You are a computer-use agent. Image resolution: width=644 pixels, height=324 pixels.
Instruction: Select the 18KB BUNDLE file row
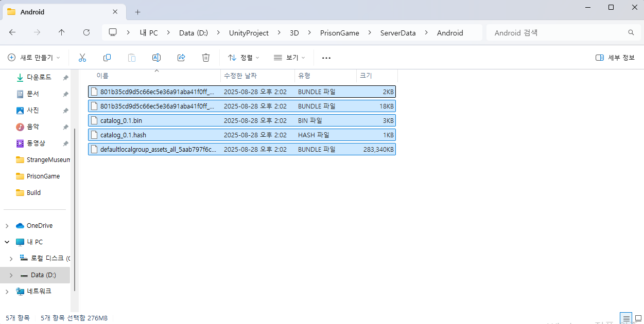coord(242,106)
